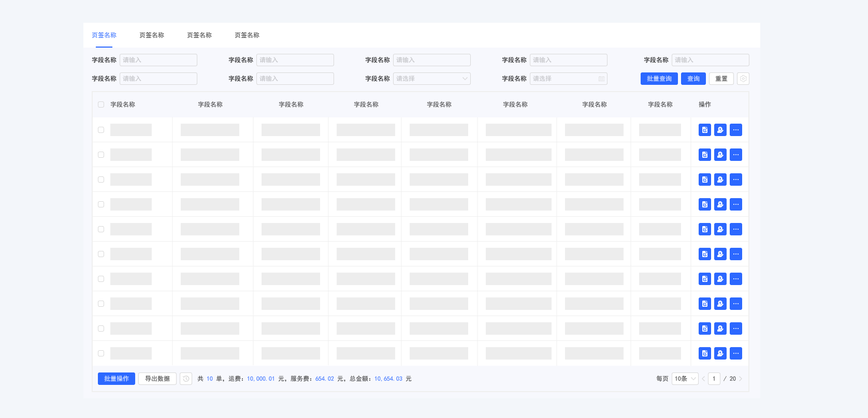The image size is (868, 418).
Task: Open the 请选择 date picker with calendar icon
Action: pos(568,79)
